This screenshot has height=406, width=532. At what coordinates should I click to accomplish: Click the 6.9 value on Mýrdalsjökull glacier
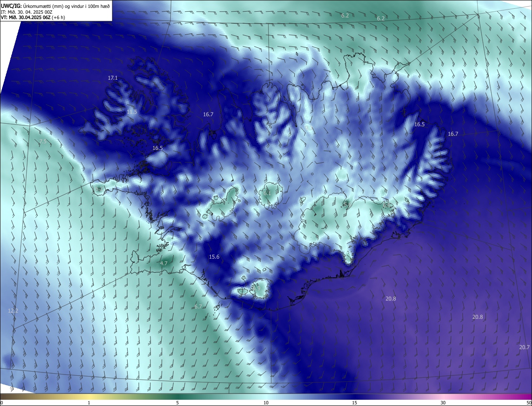256,289
